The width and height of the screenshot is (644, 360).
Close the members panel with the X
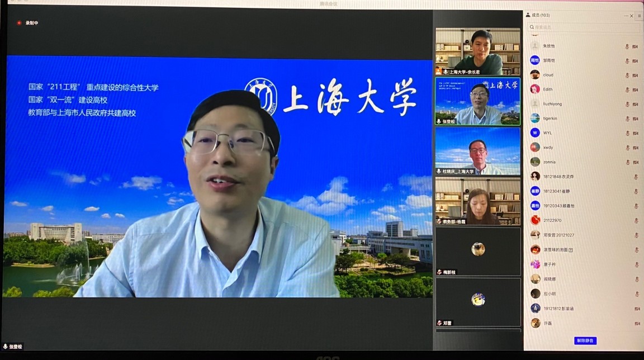coord(632,16)
